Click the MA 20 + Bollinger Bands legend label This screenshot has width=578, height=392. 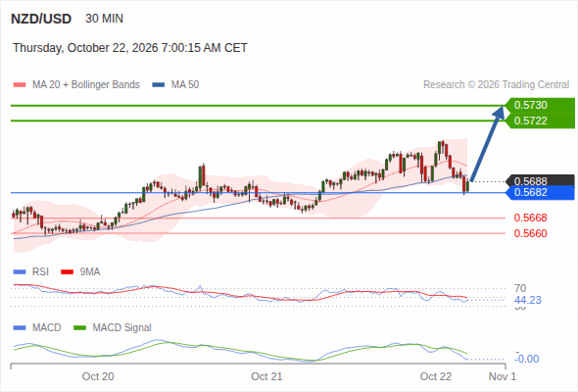coord(86,85)
